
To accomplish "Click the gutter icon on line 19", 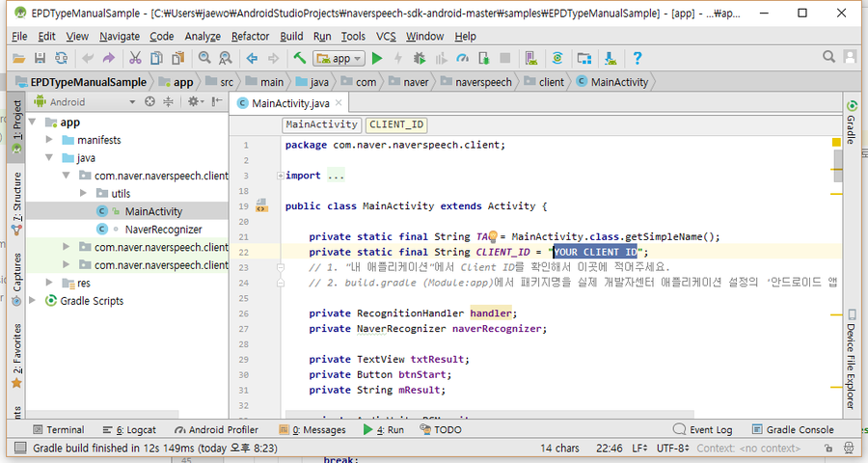I will click(x=261, y=206).
